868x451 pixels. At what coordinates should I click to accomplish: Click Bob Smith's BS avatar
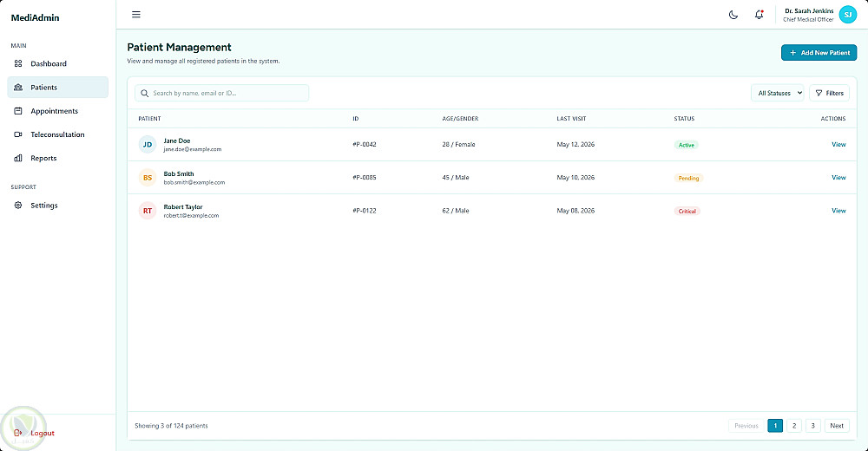[x=148, y=178]
